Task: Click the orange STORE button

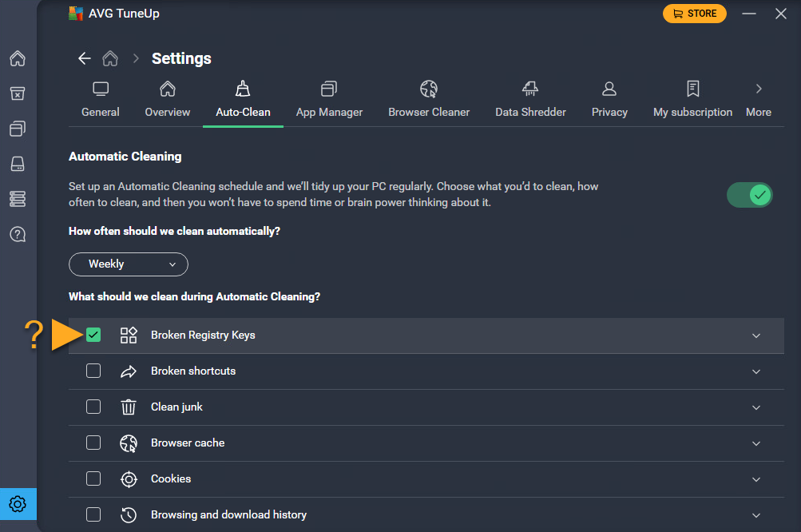Action: 695,14
